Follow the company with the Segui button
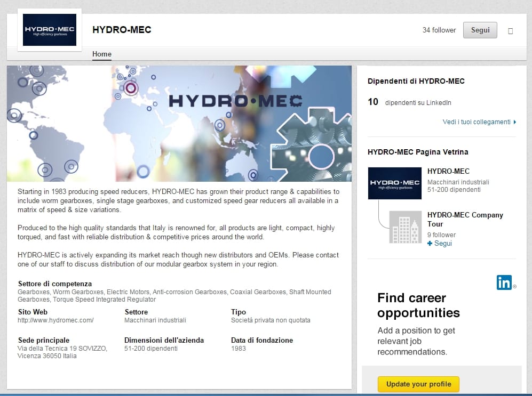 480,30
